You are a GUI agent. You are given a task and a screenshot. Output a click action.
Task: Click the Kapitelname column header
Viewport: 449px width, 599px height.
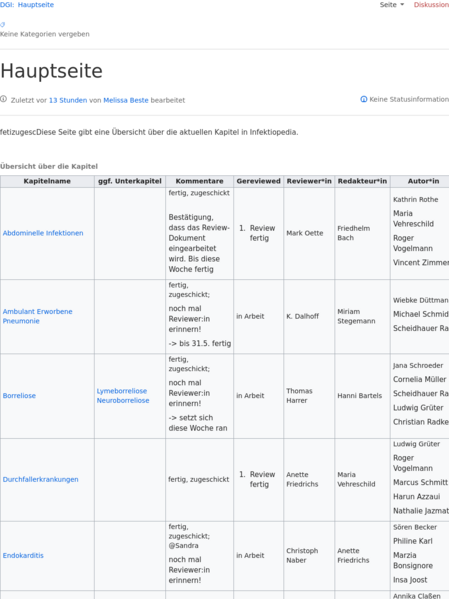[47, 181]
